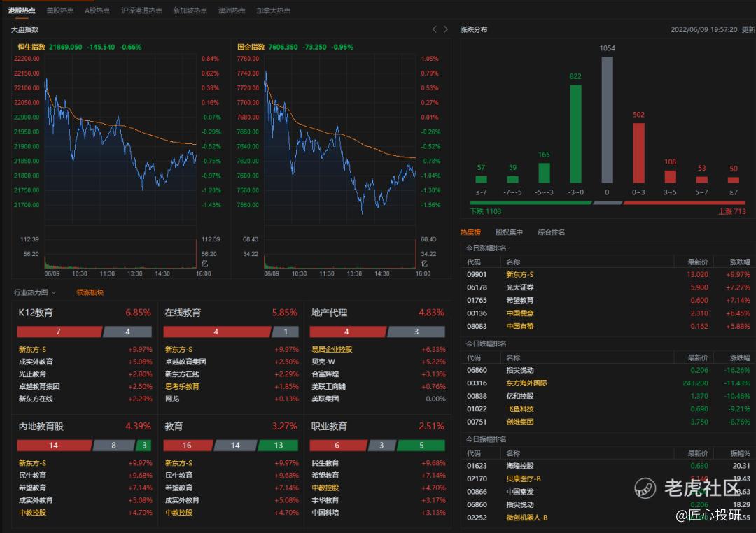
Task: Click the 502 red bar in distribution chart
Action: click(638, 152)
